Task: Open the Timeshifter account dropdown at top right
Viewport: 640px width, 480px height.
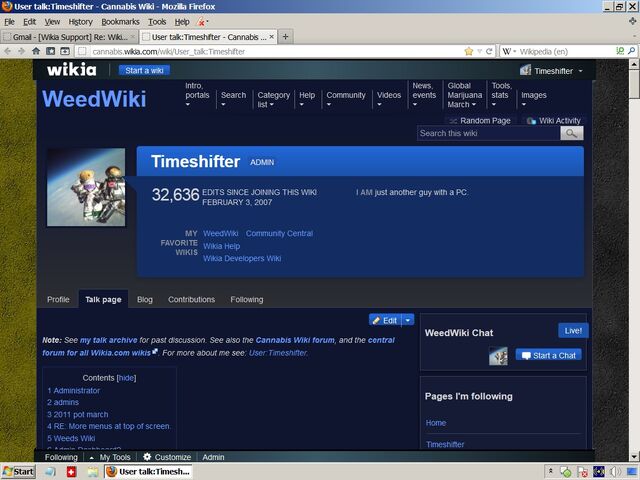Action: 551,71
